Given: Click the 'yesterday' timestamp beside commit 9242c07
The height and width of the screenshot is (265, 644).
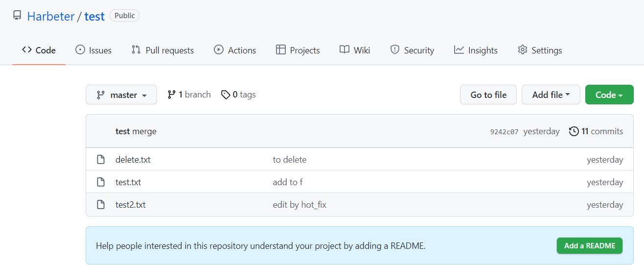Looking at the screenshot, I should (541, 131).
